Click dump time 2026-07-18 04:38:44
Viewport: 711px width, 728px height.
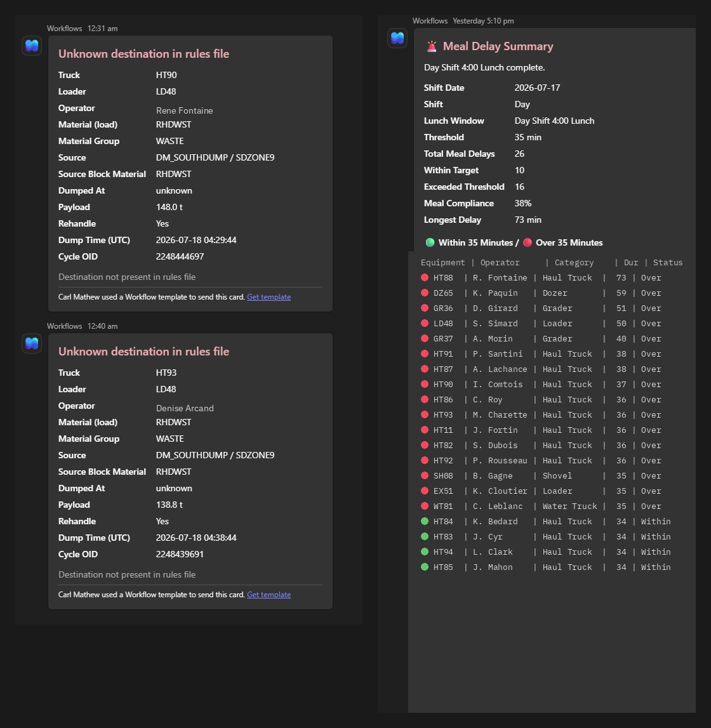coord(196,538)
